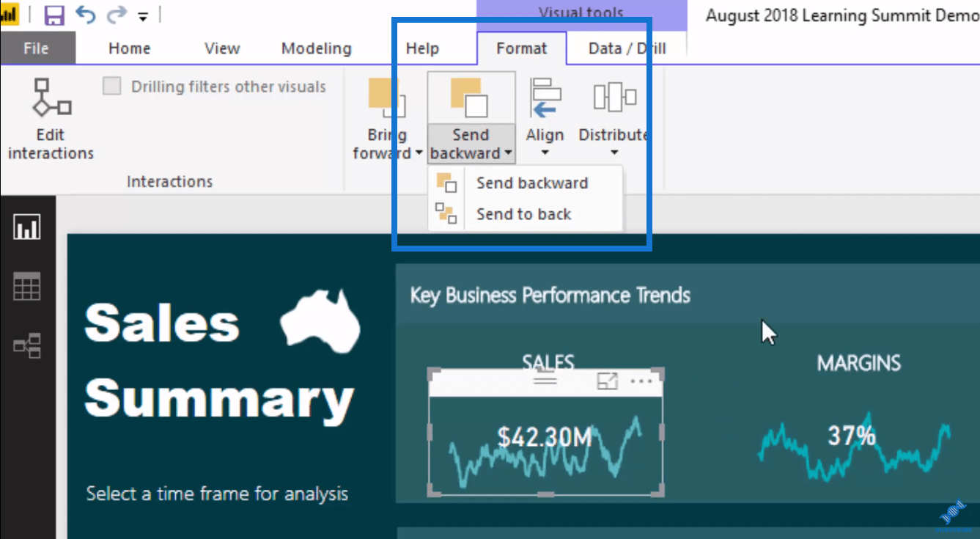Collapse the Send backward dropdown arrow

[506, 153]
